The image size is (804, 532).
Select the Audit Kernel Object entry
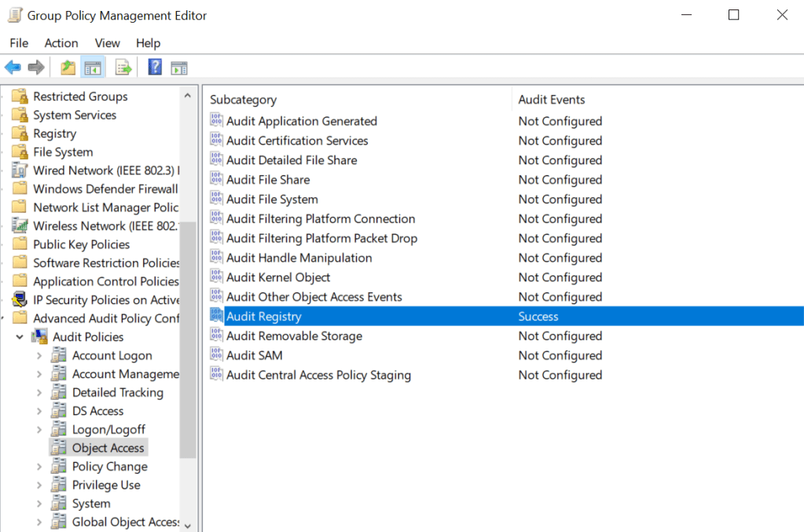tap(278, 277)
